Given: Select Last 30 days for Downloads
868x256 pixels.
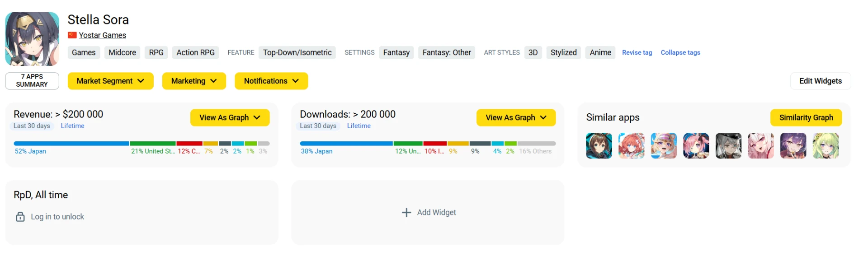Looking at the screenshot, I should [318, 126].
